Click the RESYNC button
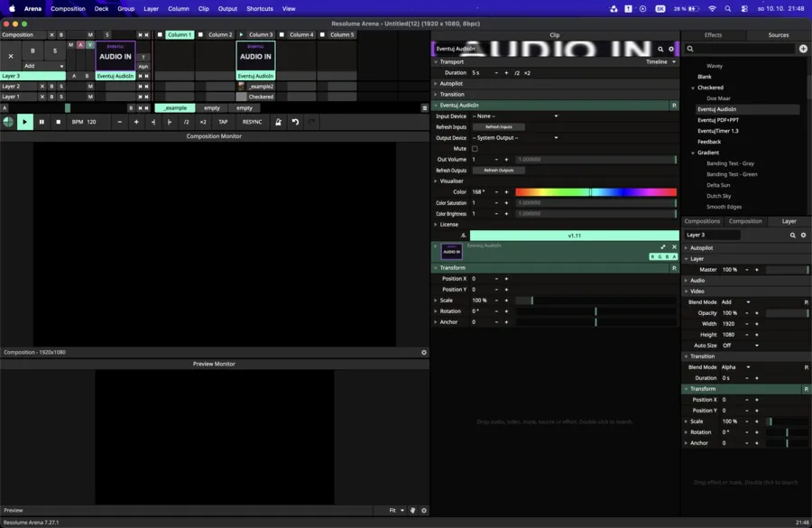 tap(253, 122)
